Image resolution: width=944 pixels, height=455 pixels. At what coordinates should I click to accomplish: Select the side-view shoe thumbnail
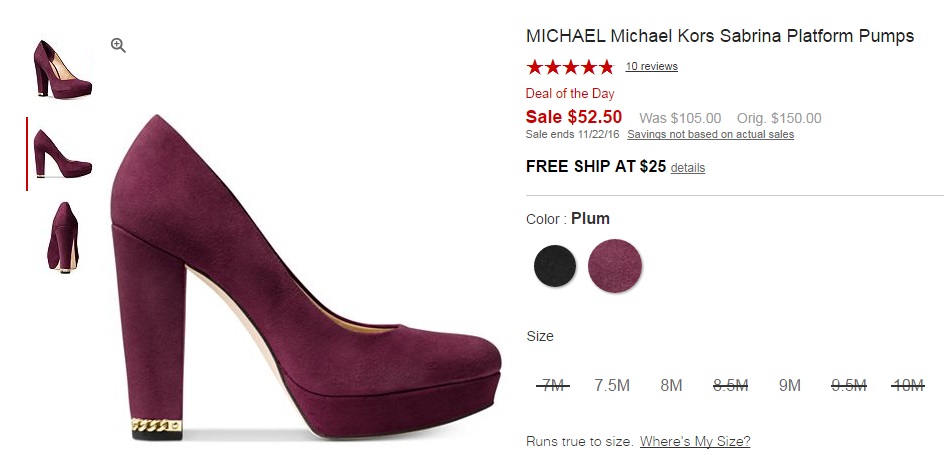click(62, 153)
